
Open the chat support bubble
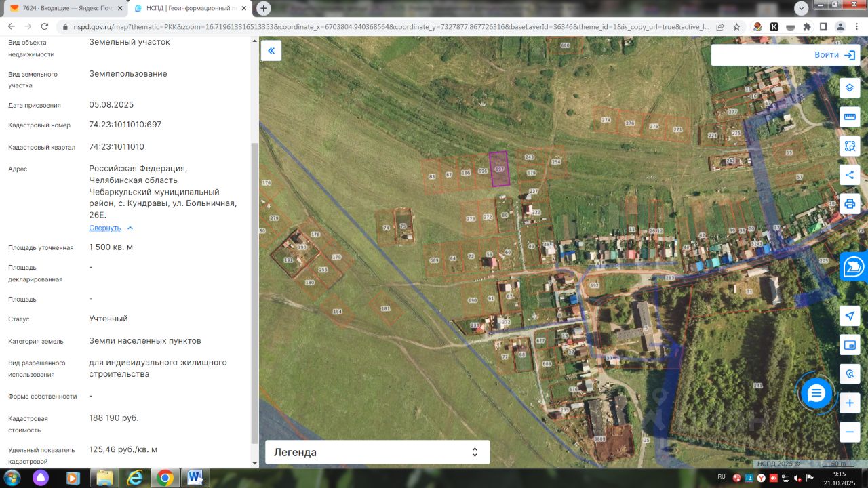(x=816, y=392)
